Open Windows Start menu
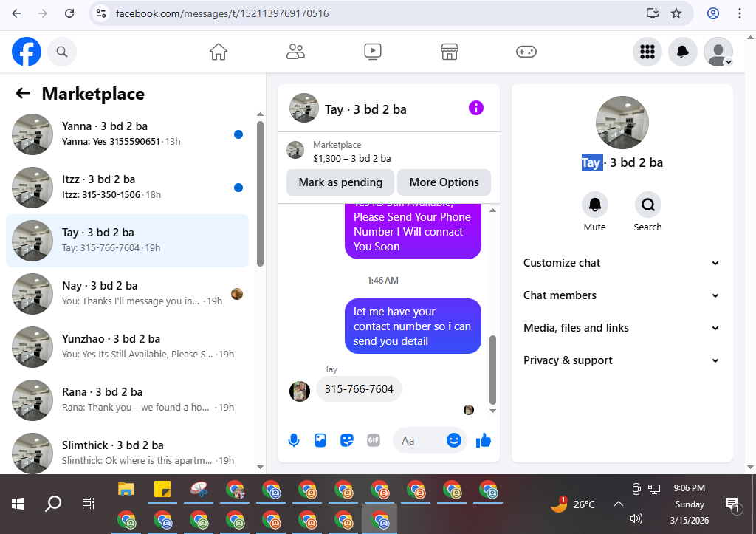 [18, 504]
